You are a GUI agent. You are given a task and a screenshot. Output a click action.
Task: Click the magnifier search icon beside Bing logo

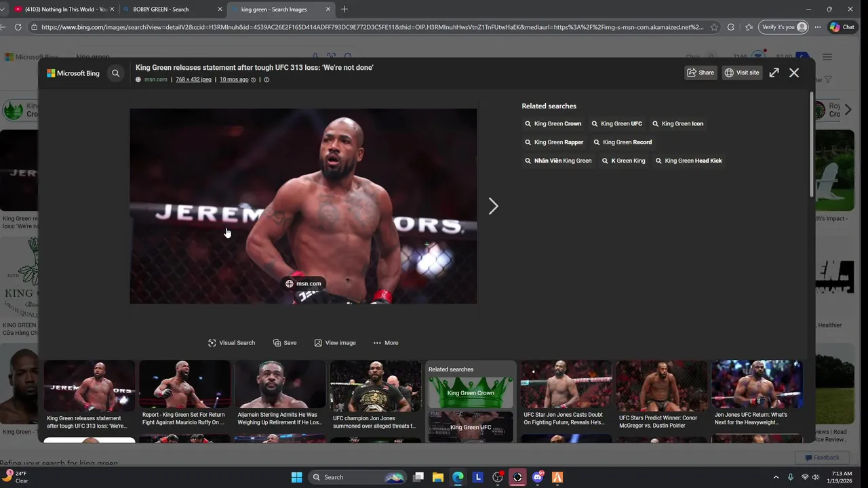click(116, 73)
